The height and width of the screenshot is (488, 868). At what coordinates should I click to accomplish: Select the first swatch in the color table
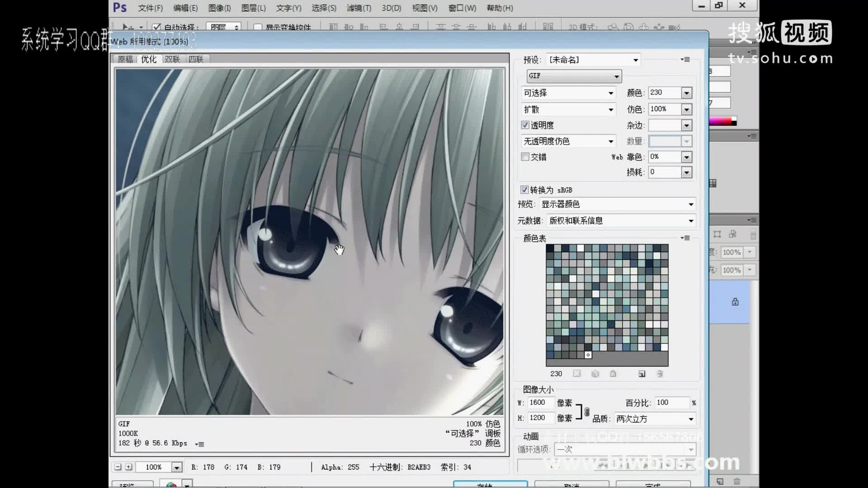(550, 248)
